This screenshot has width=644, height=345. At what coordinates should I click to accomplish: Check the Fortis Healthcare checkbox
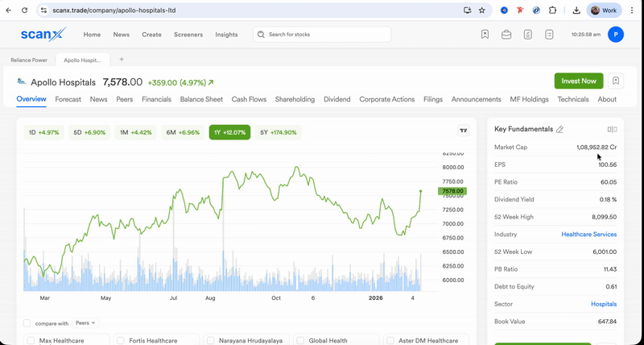point(121,340)
